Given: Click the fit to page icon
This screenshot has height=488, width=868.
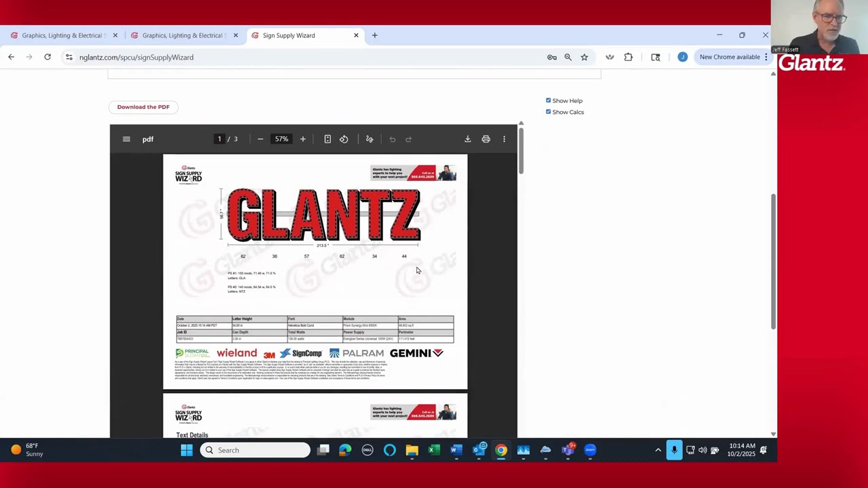Looking at the screenshot, I should click(328, 139).
